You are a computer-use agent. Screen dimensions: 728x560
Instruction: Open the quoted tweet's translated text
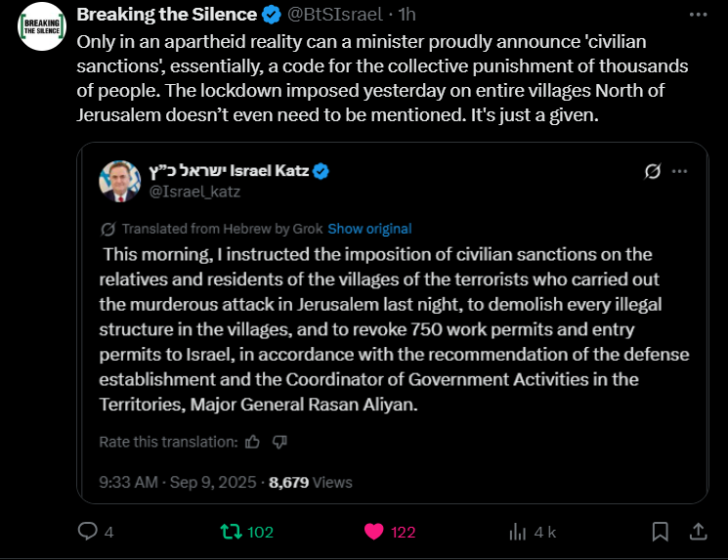(x=391, y=328)
